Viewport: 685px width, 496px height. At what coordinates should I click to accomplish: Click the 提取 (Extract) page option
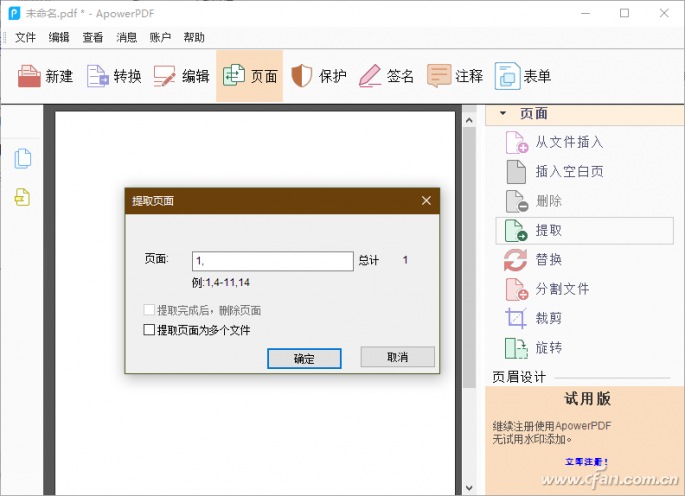point(585,230)
